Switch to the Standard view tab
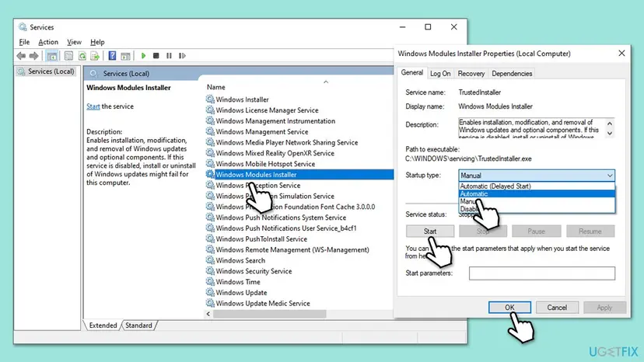The height and width of the screenshot is (362, 644). (x=138, y=325)
